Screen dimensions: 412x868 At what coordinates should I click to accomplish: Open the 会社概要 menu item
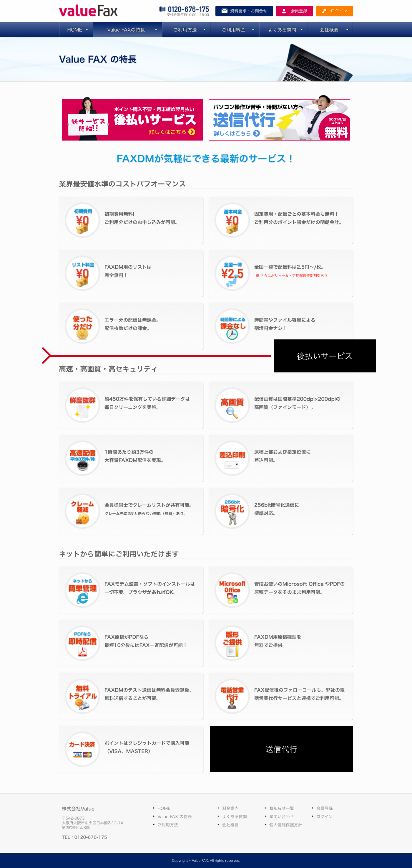pos(329,30)
